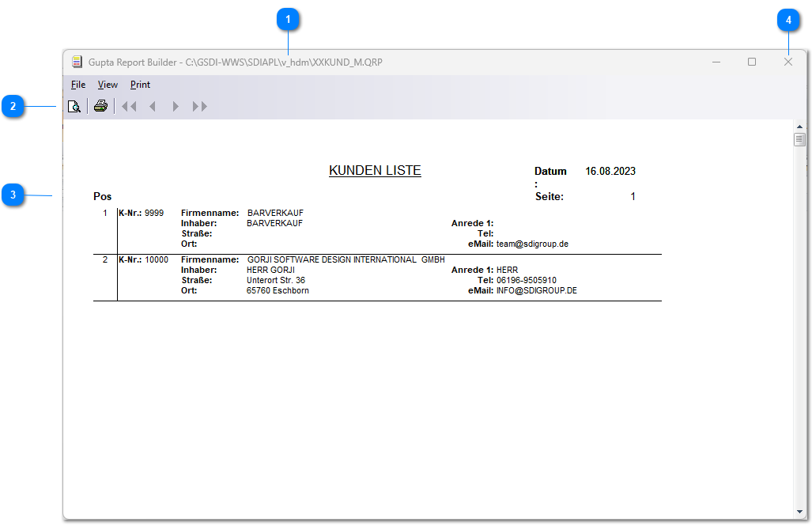Click the vertical scrollbar down arrow

point(799,512)
